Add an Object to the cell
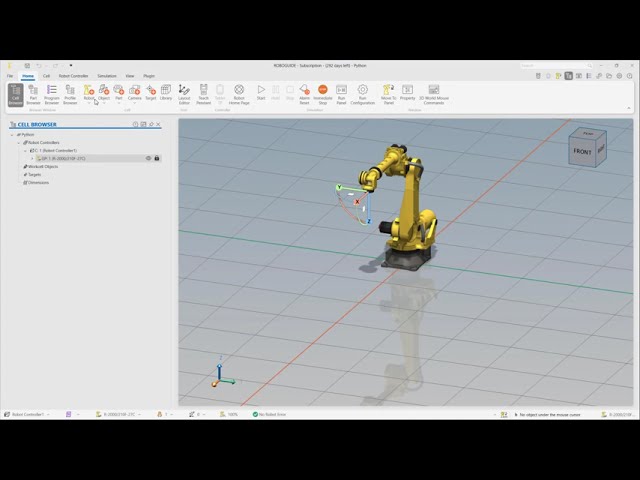The height and width of the screenshot is (480, 640). click(x=104, y=92)
